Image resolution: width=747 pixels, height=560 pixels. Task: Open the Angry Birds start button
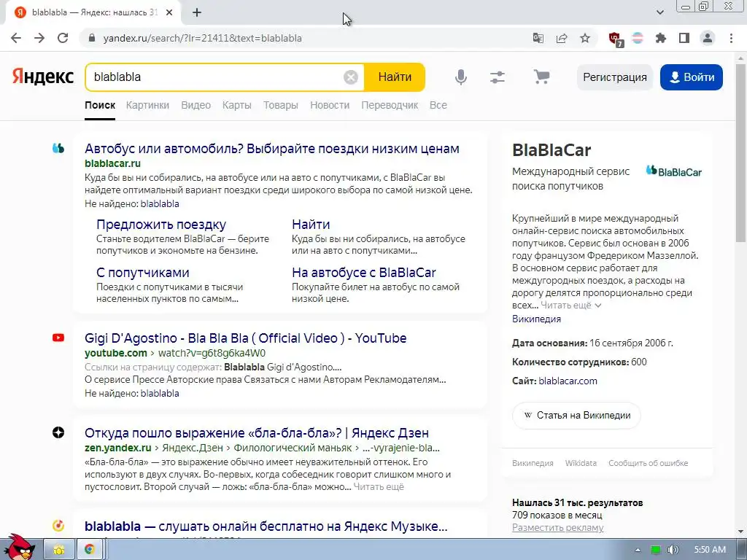20,547
